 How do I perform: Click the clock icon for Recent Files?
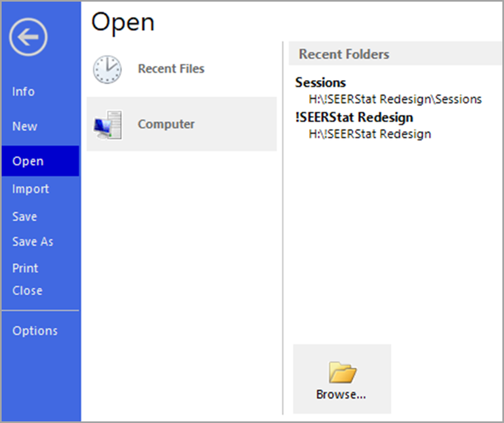107,69
